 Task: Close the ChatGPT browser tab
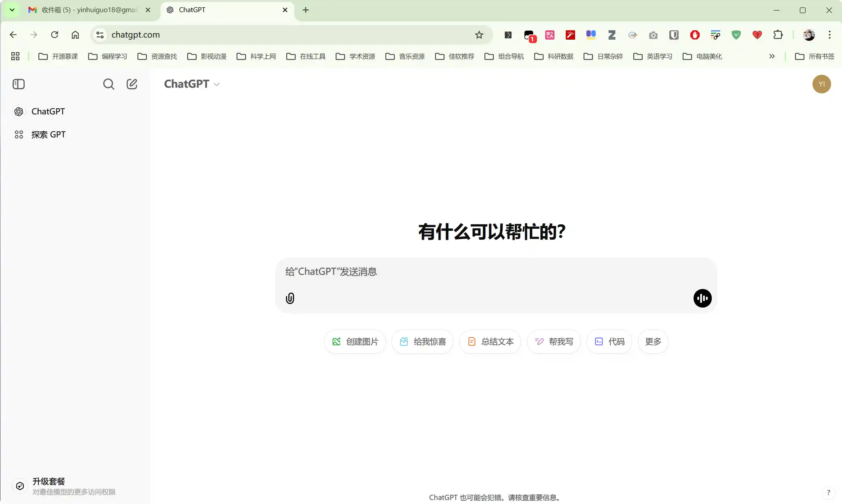click(x=285, y=10)
